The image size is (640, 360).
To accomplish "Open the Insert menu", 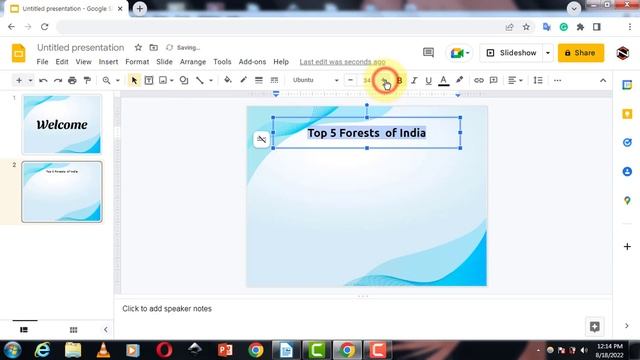I will tap(108, 62).
